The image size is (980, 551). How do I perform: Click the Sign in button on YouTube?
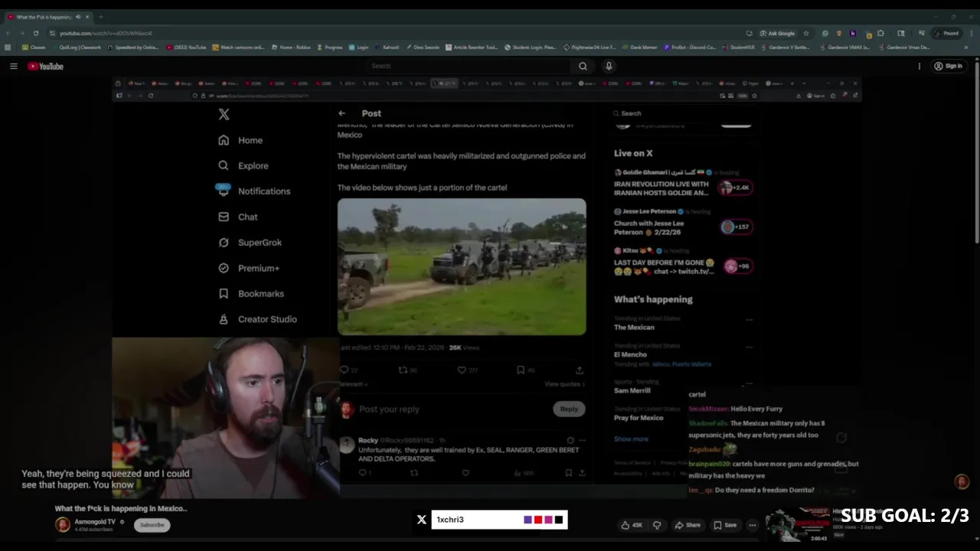click(x=948, y=67)
